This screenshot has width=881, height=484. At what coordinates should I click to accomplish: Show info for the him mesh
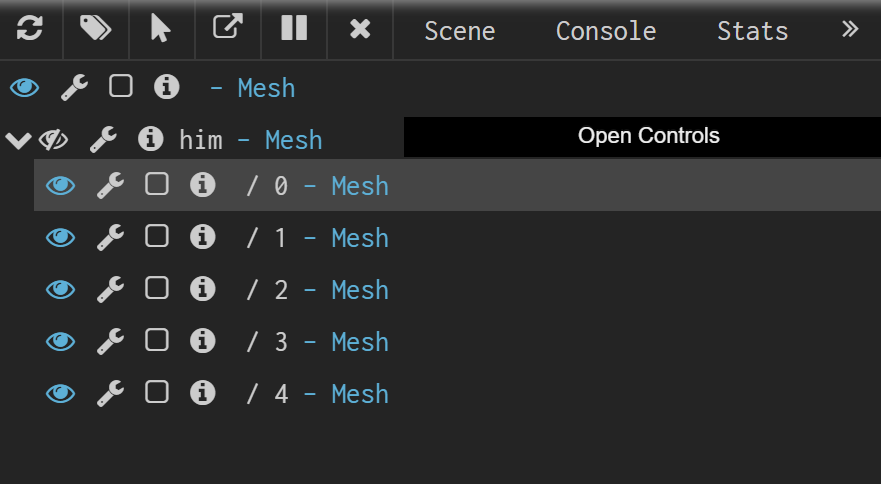[151, 139]
